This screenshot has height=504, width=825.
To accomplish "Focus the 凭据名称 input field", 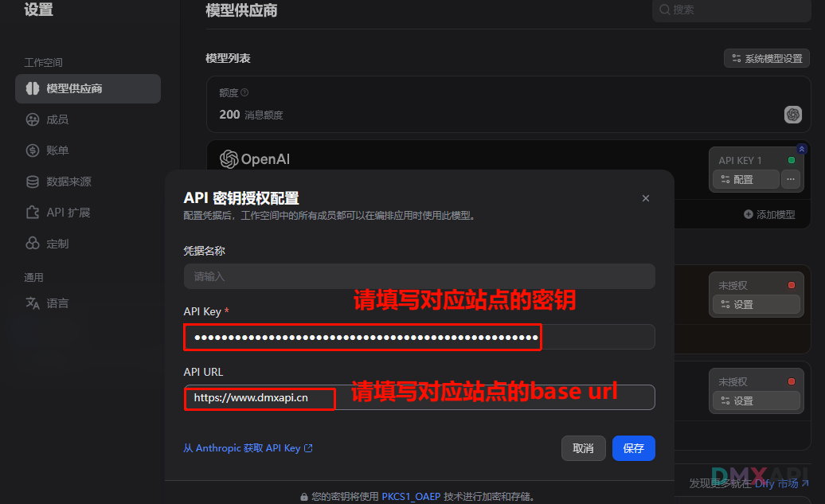I will (420, 276).
